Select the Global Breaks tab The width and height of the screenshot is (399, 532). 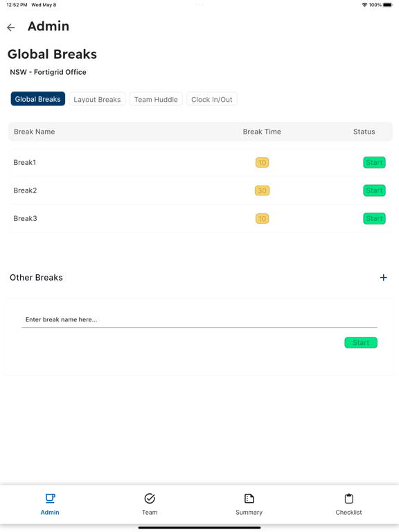coord(37,99)
